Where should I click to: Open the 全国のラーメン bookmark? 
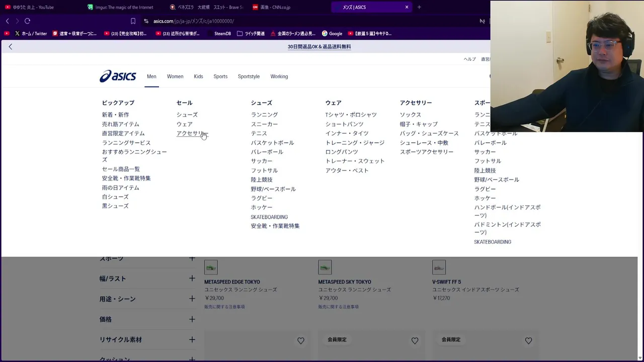coord(293,34)
